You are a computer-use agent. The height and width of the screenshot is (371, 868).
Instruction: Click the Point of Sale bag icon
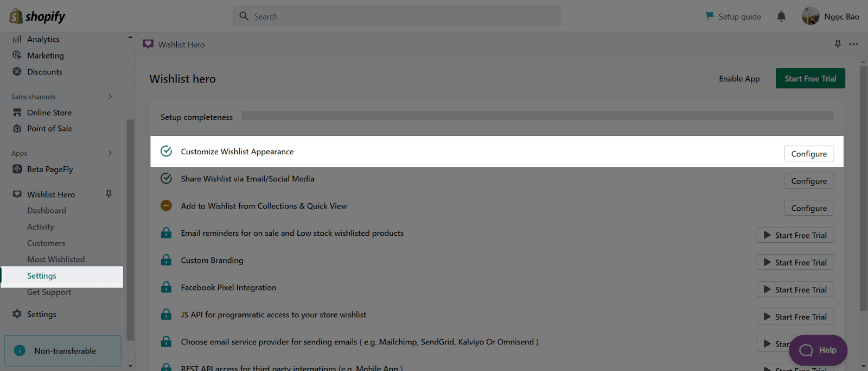point(17,129)
